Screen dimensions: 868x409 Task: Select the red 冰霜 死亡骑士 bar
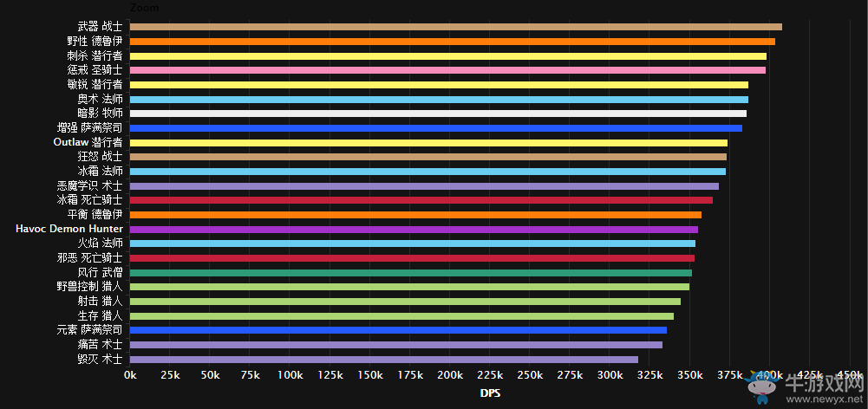421,200
